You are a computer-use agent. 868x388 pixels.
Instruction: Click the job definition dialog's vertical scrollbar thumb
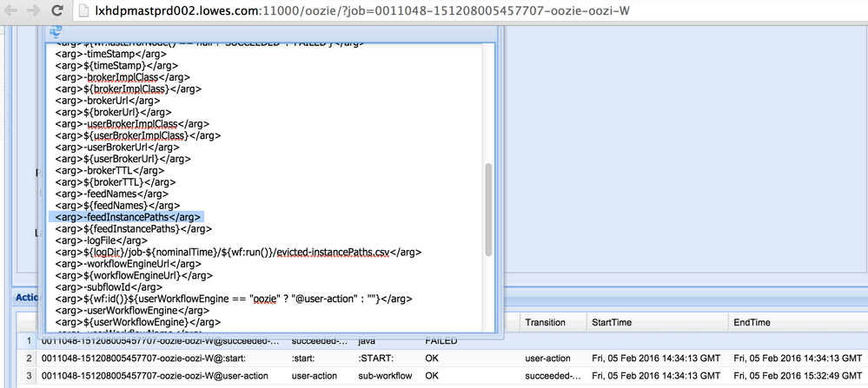click(x=488, y=209)
